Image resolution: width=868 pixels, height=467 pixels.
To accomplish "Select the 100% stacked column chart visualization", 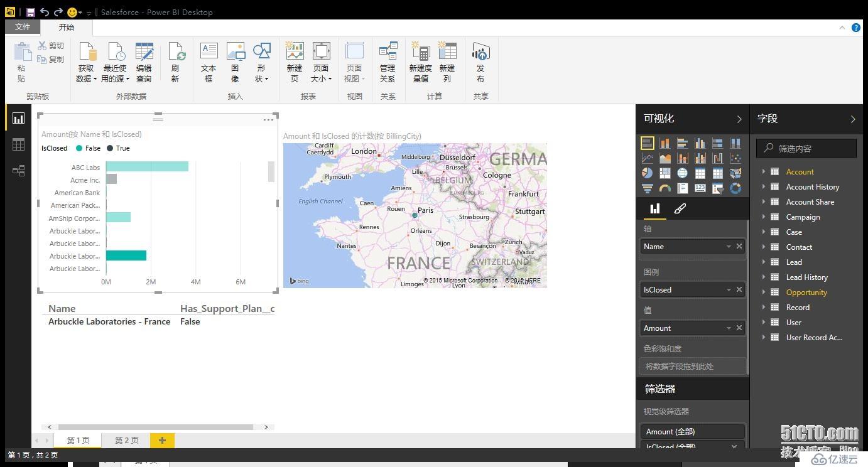I will [735, 143].
